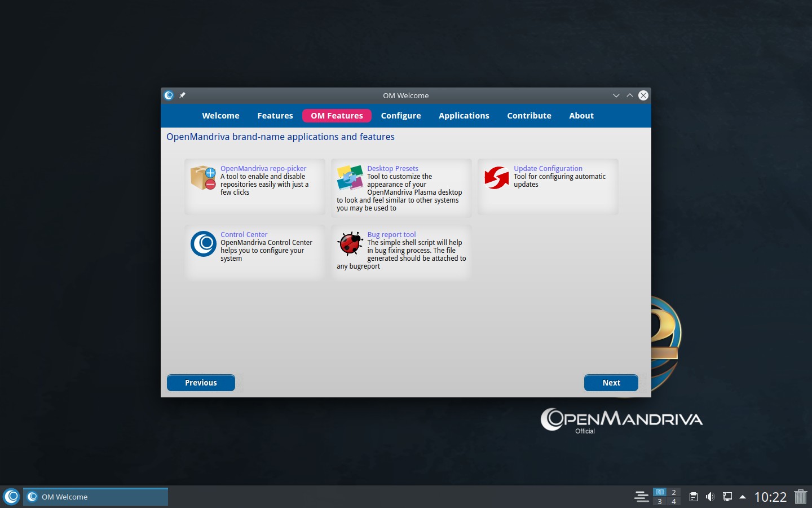Viewport: 812px width, 508px height.
Task: Open the network connection tray icon
Action: [727, 497]
